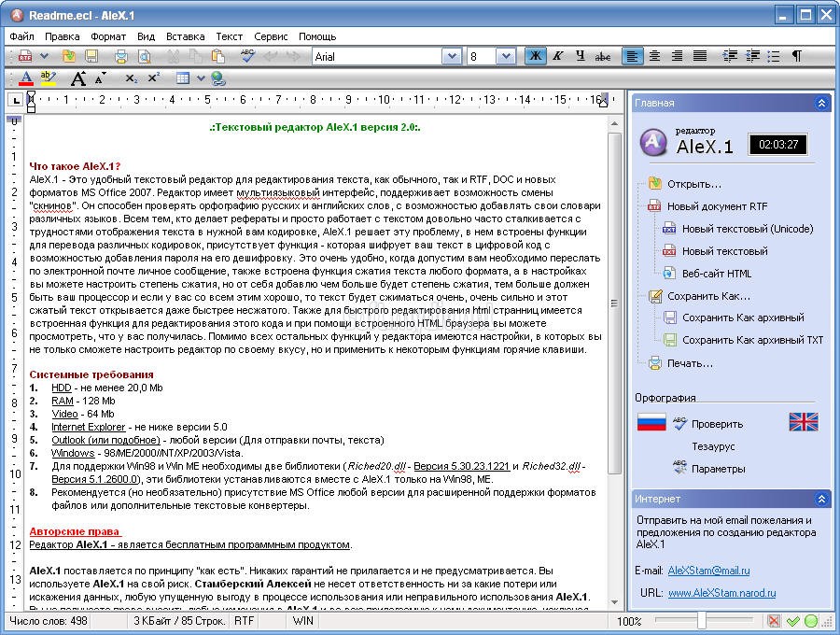Collapse the Главная panel
This screenshot has height=635, width=840.
pos(821,103)
